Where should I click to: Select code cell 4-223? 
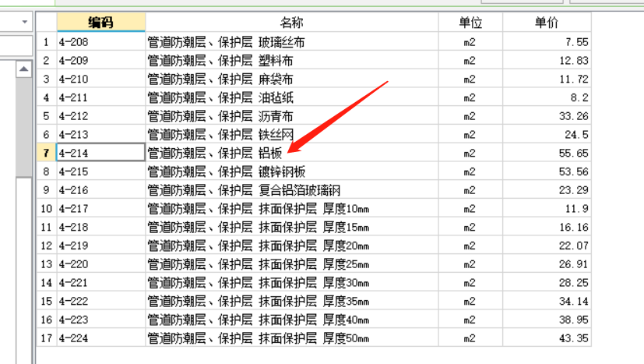click(101, 320)
